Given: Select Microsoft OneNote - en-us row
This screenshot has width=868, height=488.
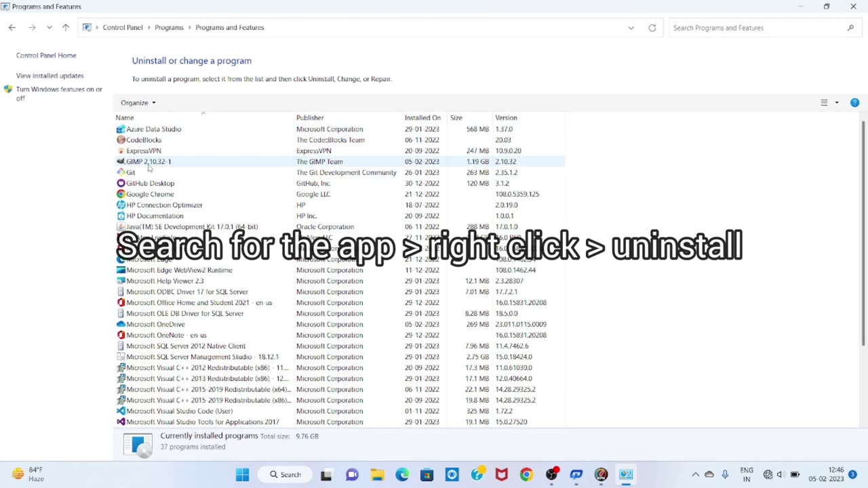Looking at the screenshot, I should (339, 335).
